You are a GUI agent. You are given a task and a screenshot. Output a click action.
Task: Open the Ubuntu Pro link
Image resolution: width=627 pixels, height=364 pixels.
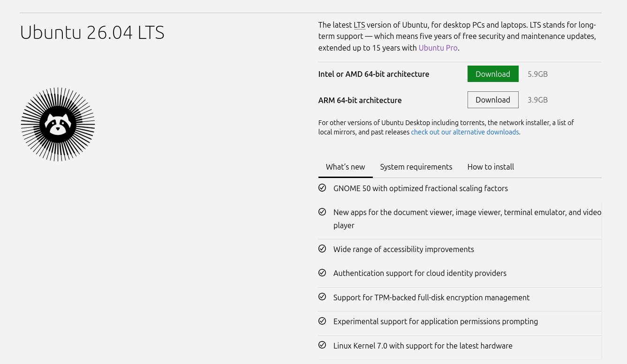[438, 48]
